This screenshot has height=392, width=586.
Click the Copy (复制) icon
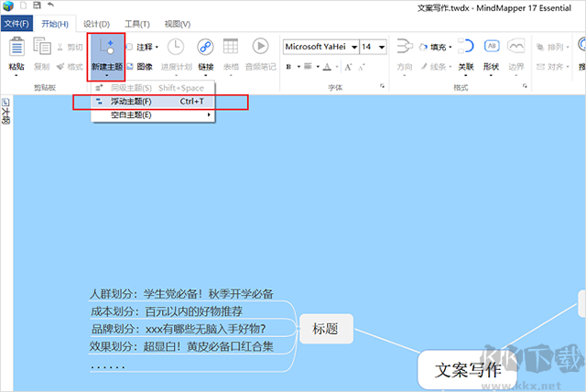42,47
